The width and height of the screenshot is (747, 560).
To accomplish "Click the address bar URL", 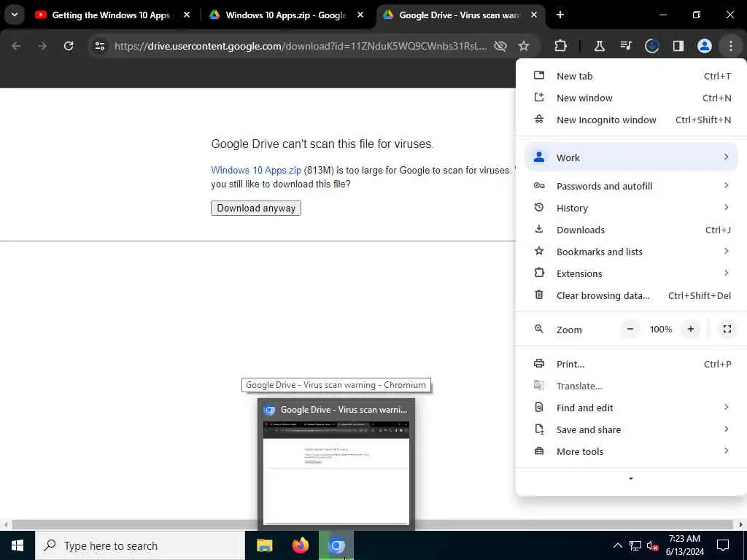I will pyautogui.click(x=300, y=46).
